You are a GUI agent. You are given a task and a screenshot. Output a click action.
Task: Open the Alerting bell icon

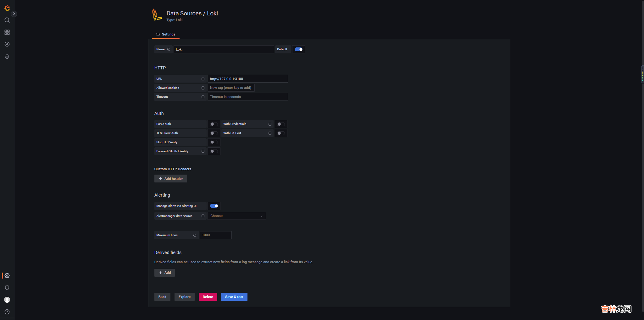[x=7, y=57]
